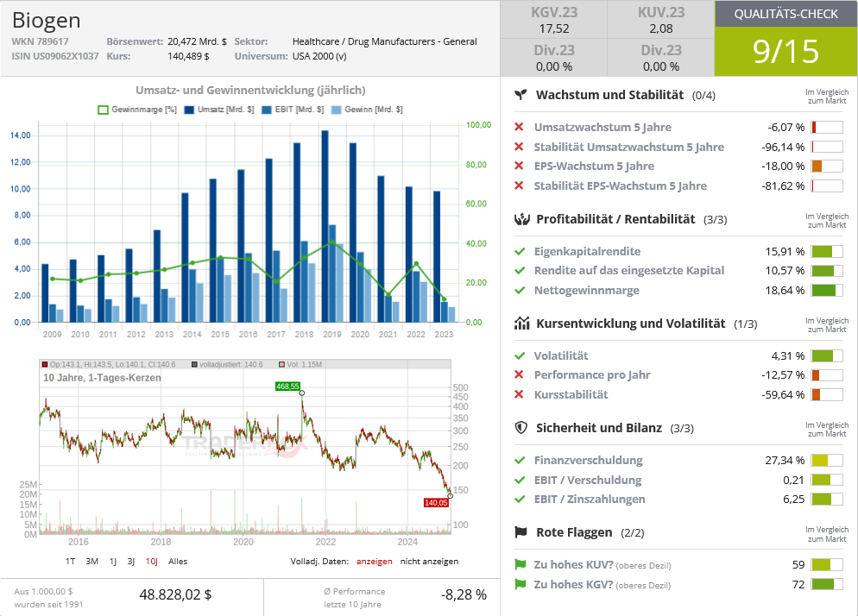Click the ISIN US09062X1037 text
This screenshot has height=616, width=858.
coord(55,56)
